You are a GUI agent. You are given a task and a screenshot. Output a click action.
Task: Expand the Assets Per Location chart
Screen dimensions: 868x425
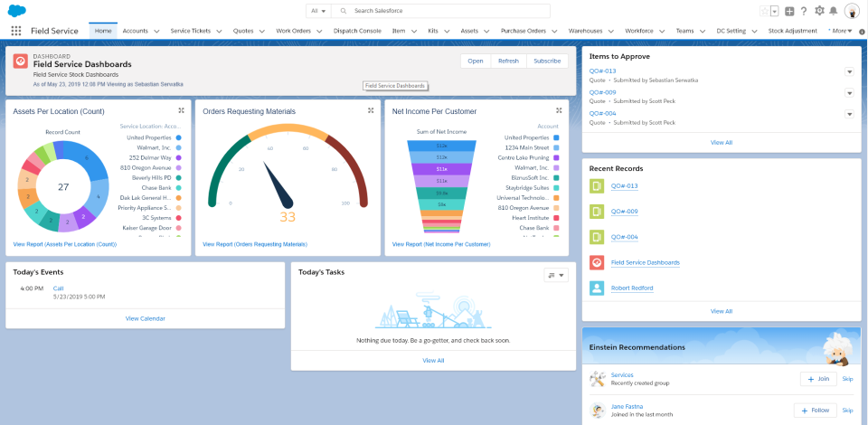tap(181, 110)
